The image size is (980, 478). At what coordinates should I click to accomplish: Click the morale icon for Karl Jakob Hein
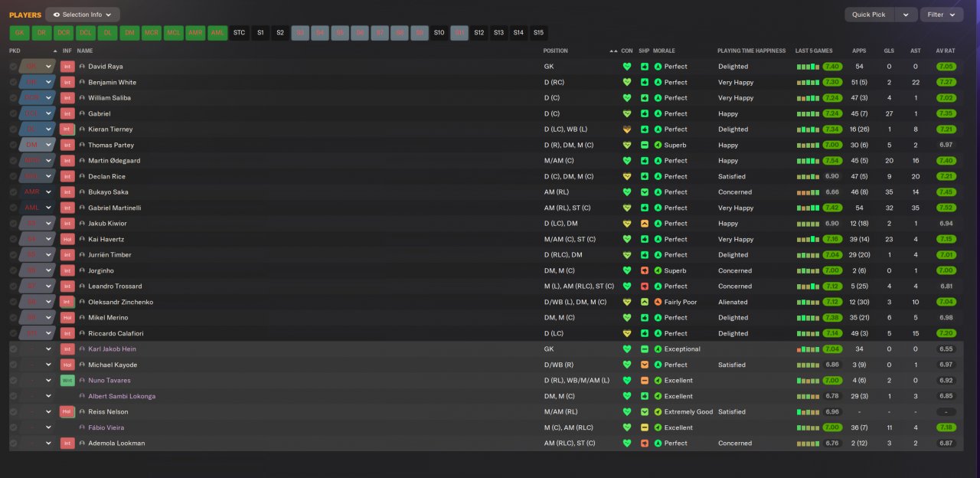[x=658, y=349]
